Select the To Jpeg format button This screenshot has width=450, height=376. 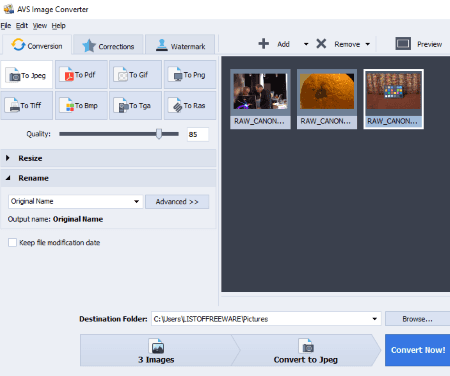click(x=27, y=75)
